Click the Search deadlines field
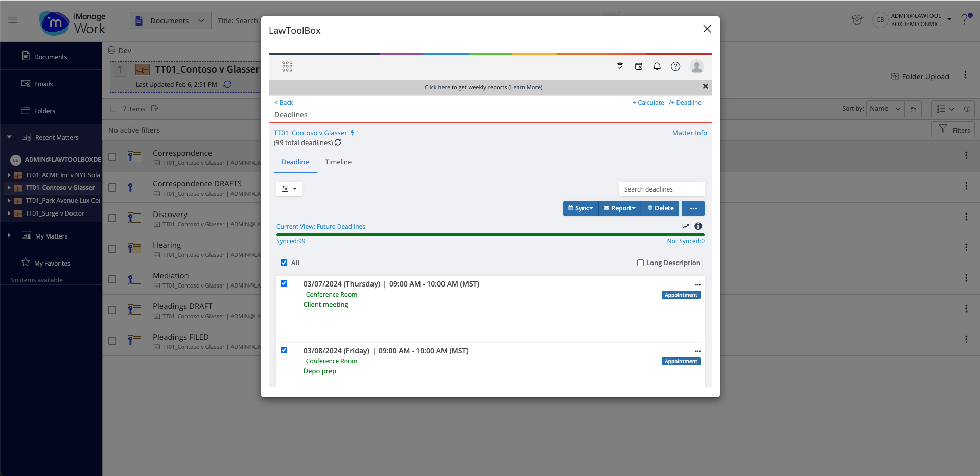The image size is (980, 476). pos(662,189)
